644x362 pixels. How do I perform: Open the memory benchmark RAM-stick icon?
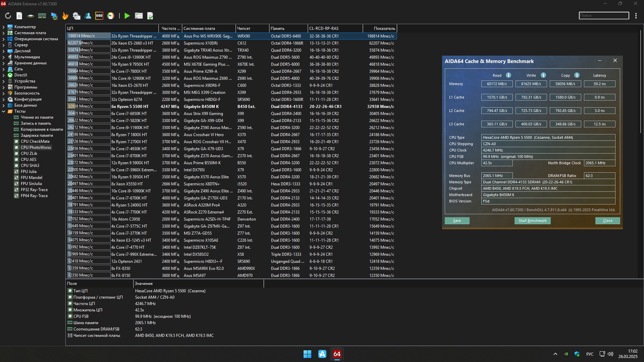pyautogui.click(x=42, y=16)
